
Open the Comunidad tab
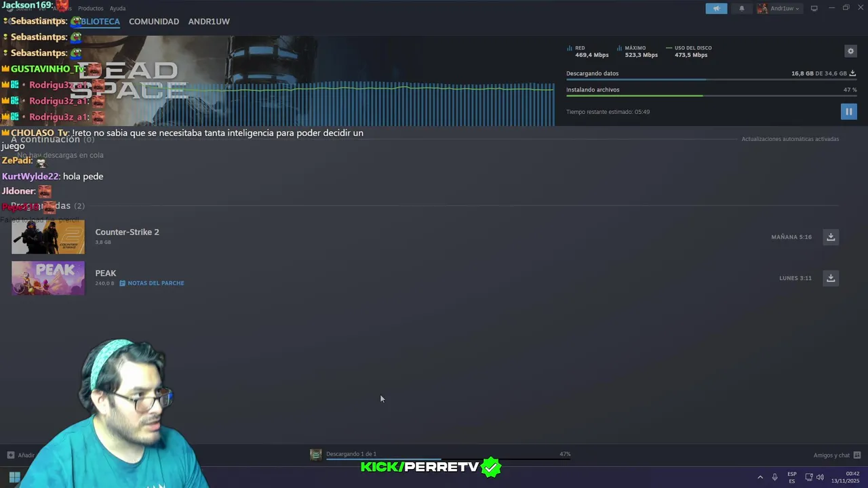click(x=154, y=22)
